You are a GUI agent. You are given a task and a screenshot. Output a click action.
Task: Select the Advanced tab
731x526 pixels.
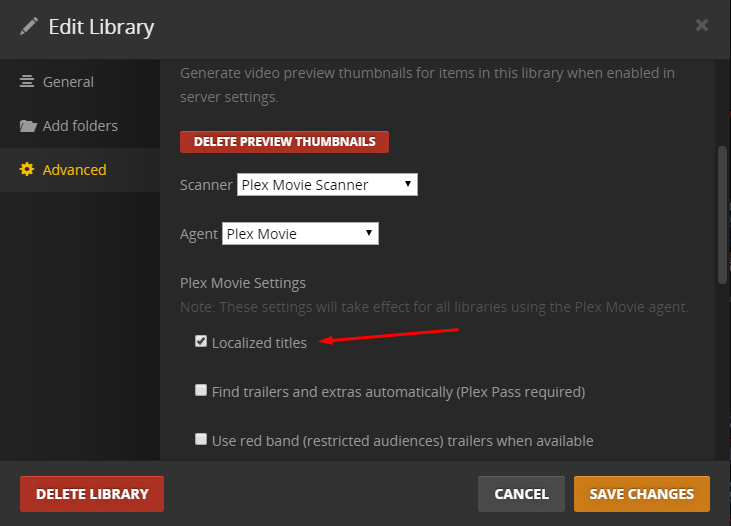point(80,170)
